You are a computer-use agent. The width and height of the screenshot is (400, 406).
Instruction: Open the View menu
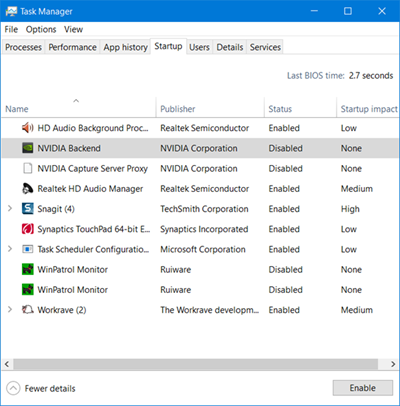click(x=73, y=30)
